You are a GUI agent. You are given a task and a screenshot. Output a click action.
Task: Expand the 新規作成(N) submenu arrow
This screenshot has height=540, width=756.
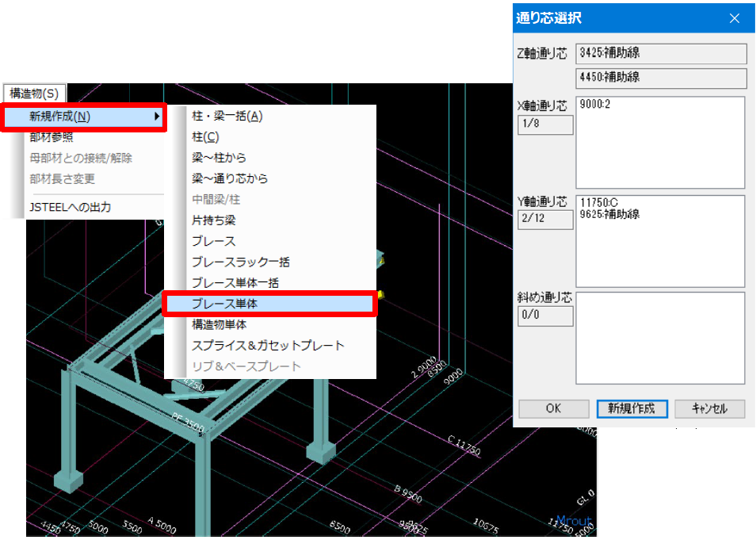[x=157, y=117]
